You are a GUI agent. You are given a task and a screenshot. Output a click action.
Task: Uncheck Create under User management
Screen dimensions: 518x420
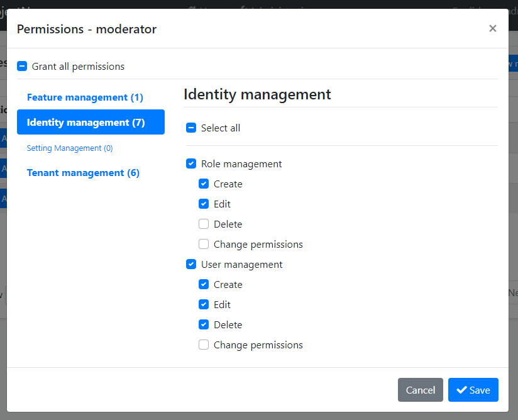[204, 284]
